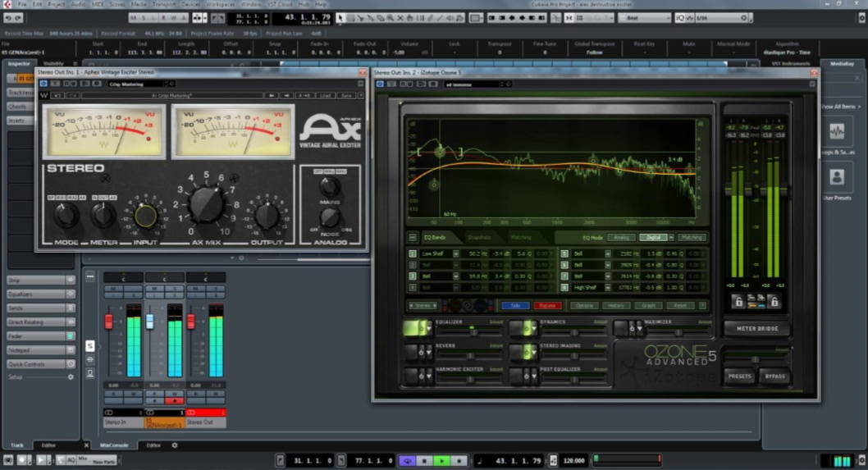
Task: Open the High Shelf filter type dropdown
Action: click(x=607, y=287)
